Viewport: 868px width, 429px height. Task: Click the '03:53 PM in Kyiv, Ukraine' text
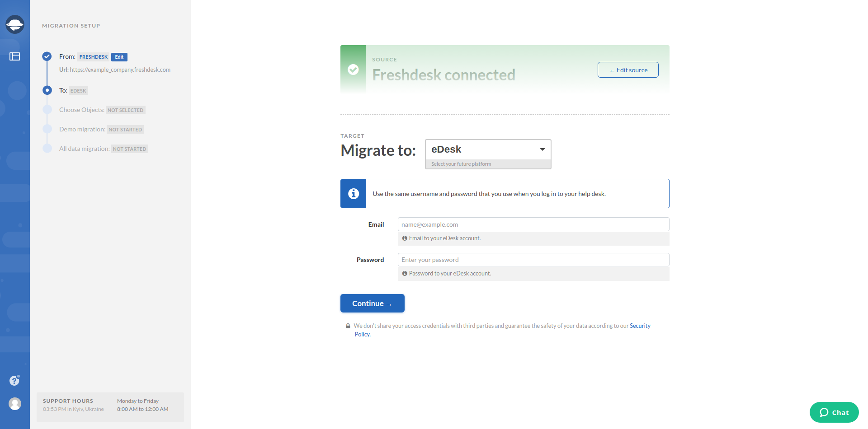pyautogui.click(x=73, y=409)
